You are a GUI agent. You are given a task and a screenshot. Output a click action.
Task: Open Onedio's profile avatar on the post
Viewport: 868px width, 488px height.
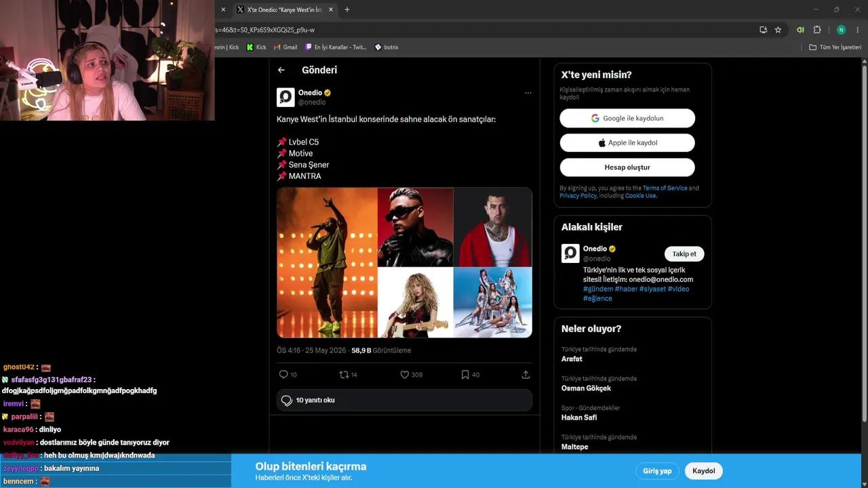[x=285, y=98]
